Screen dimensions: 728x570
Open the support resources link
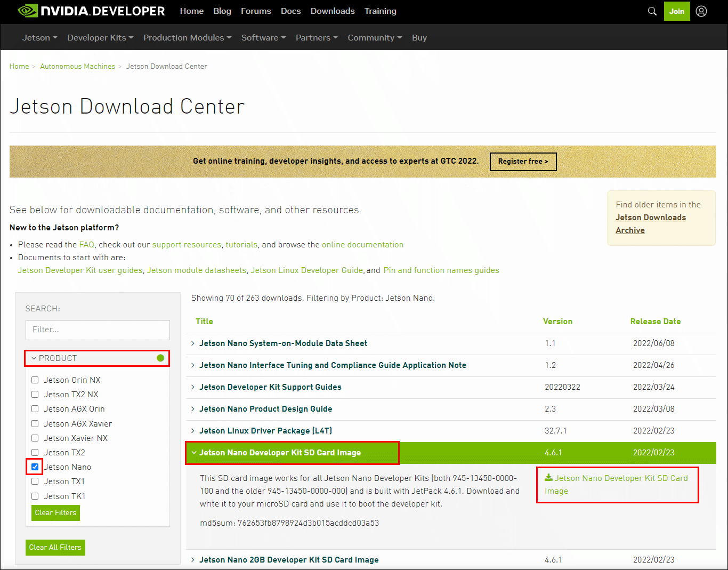pos(187,245)
